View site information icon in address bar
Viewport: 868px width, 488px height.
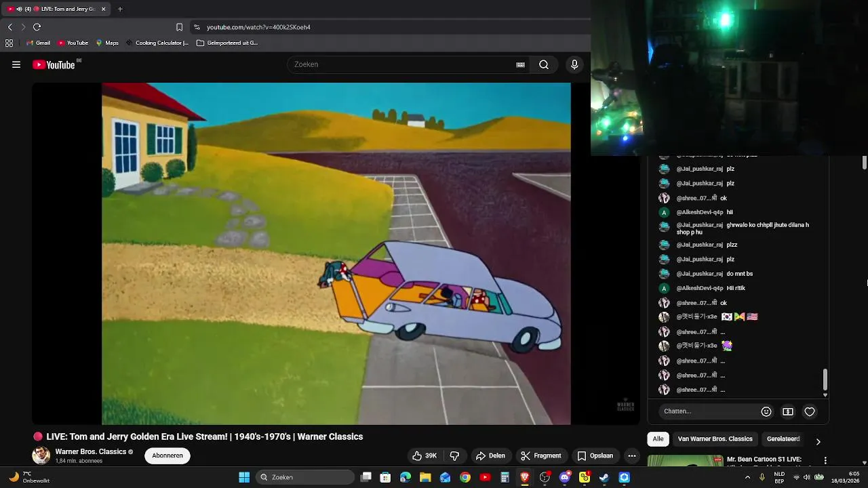[197, 27]
